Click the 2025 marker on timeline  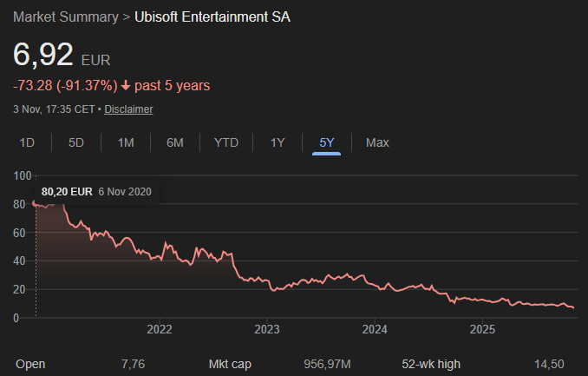(x=482, y=329)
